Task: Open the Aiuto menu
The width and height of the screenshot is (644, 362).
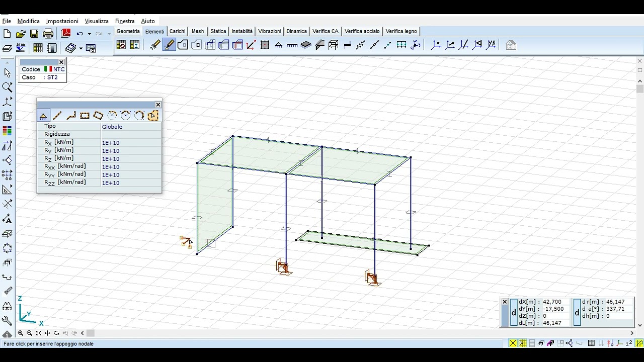Action: (148, 21)
